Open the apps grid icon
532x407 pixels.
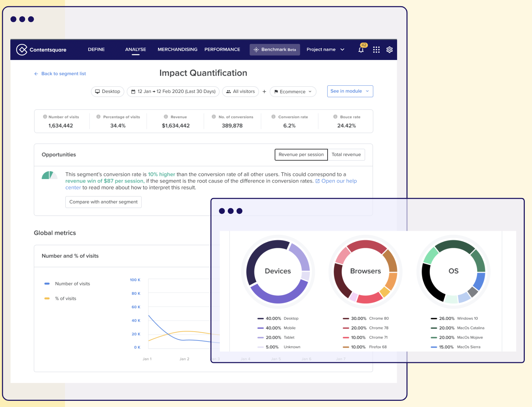[376, 50]
